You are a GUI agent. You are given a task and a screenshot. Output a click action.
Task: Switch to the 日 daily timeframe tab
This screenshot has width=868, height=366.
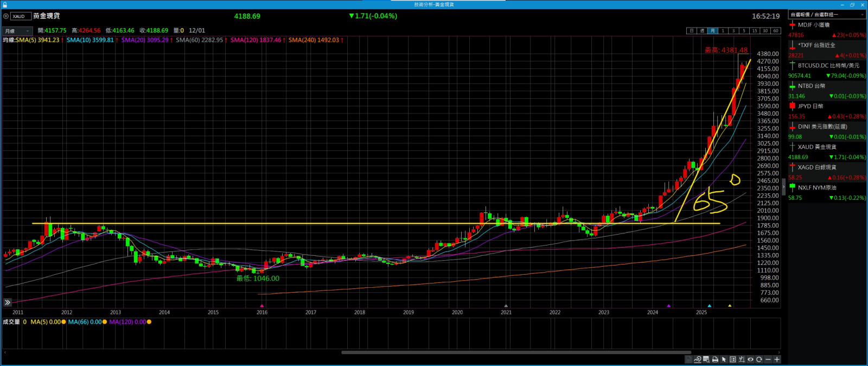click(691, 31)
